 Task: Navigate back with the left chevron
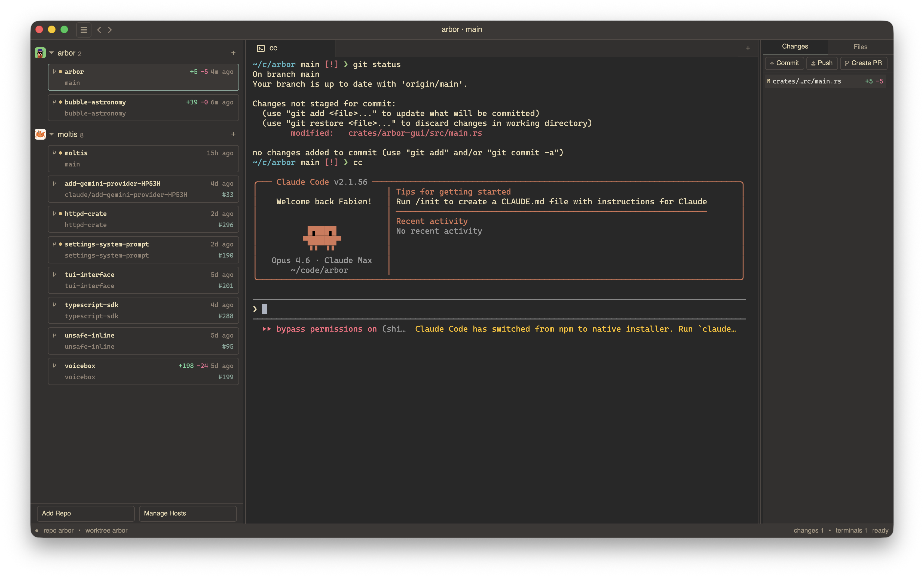click(x=99, y=30)
